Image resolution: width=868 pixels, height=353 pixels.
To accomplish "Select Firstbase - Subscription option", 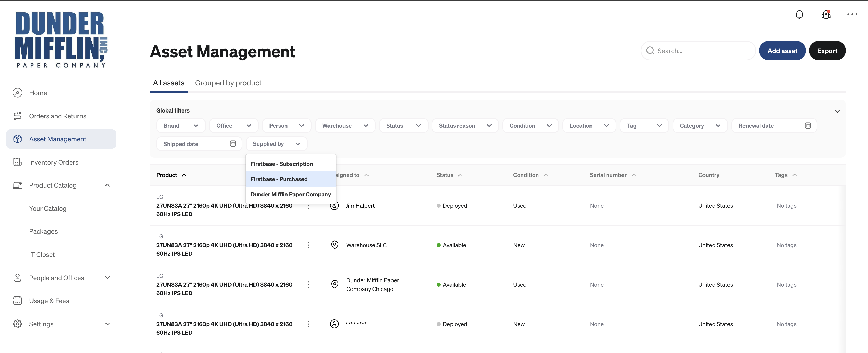I will tap(291, 164).
